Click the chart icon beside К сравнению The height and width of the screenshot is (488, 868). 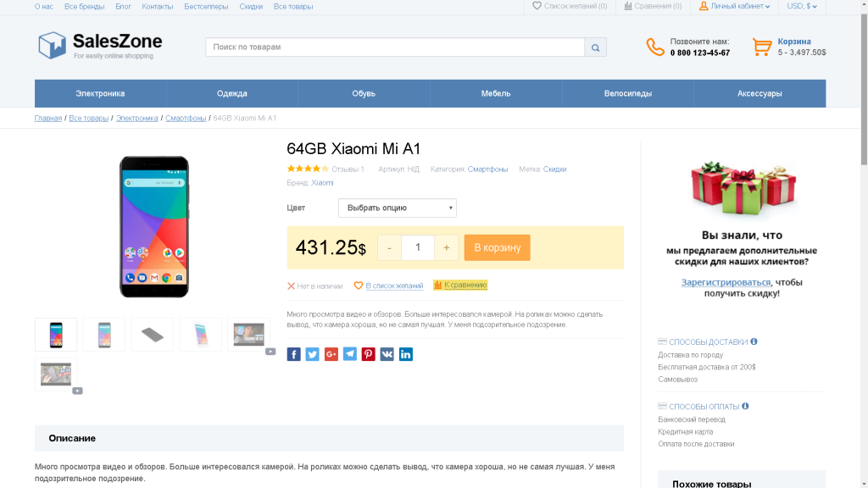pyautogui.click(x=438, y=285)
